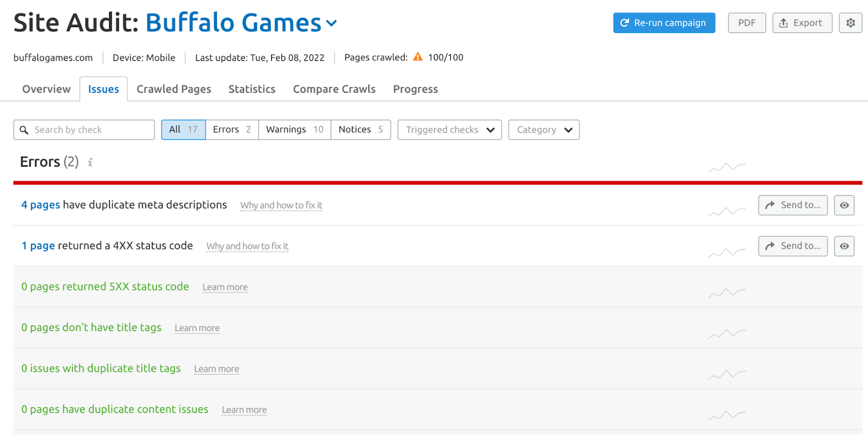Open trend sparkline for missing title tags

[x=727, y=334]
